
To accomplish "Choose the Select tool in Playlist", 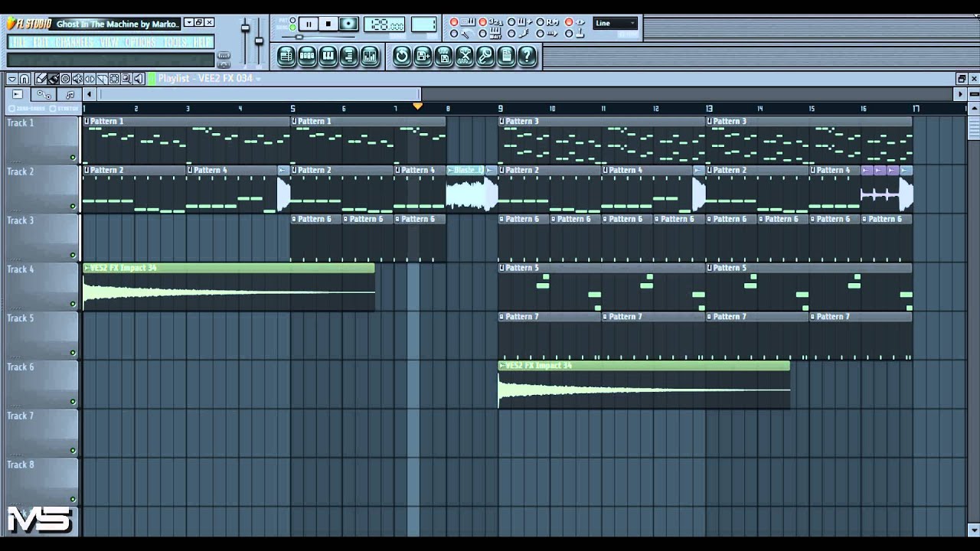I will (x=114, y=79).
